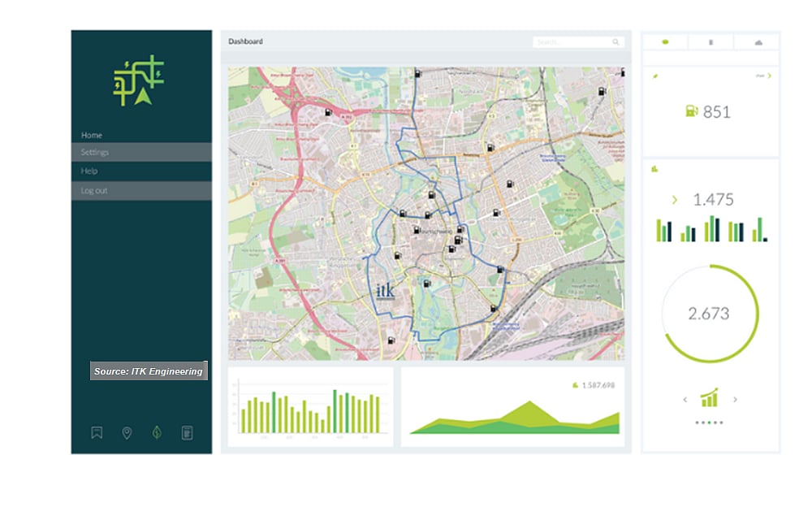This screenshot has height=520, width=812.
Task: Open the mobile device icon in the sidebar
Action: coord(186,433)
